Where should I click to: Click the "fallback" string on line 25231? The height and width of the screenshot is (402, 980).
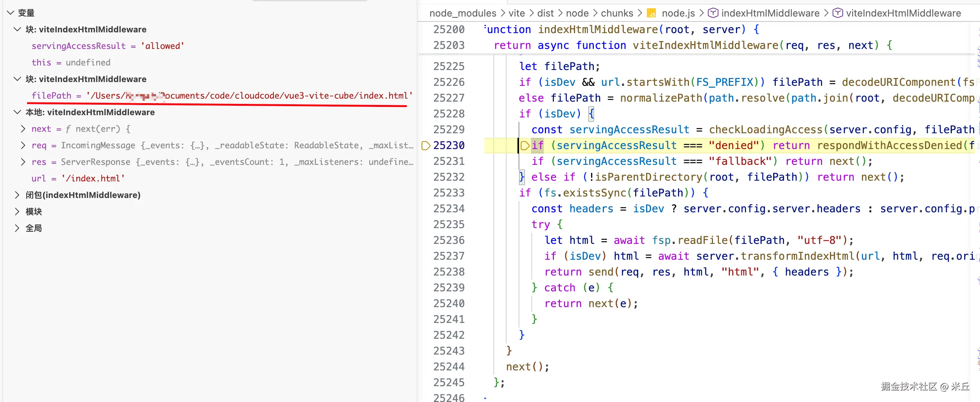point(740,161)
